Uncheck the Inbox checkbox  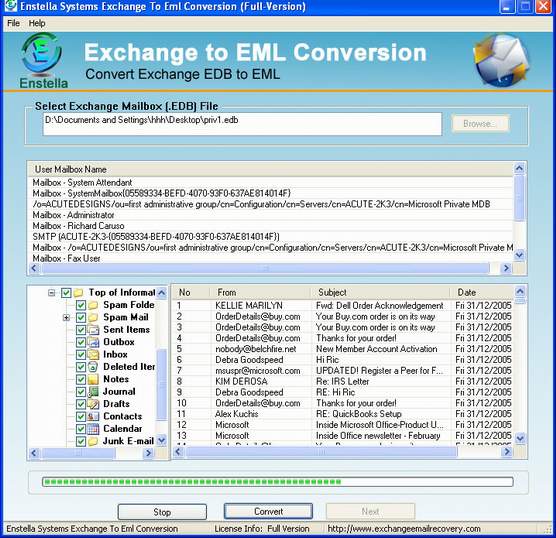tap(81, 354)
